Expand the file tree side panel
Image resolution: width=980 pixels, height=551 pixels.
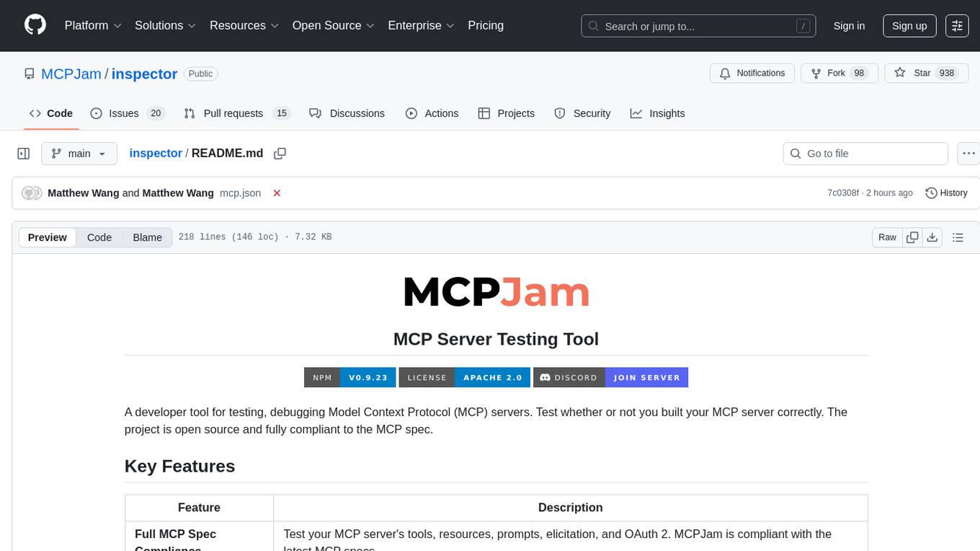pos(24,154)
